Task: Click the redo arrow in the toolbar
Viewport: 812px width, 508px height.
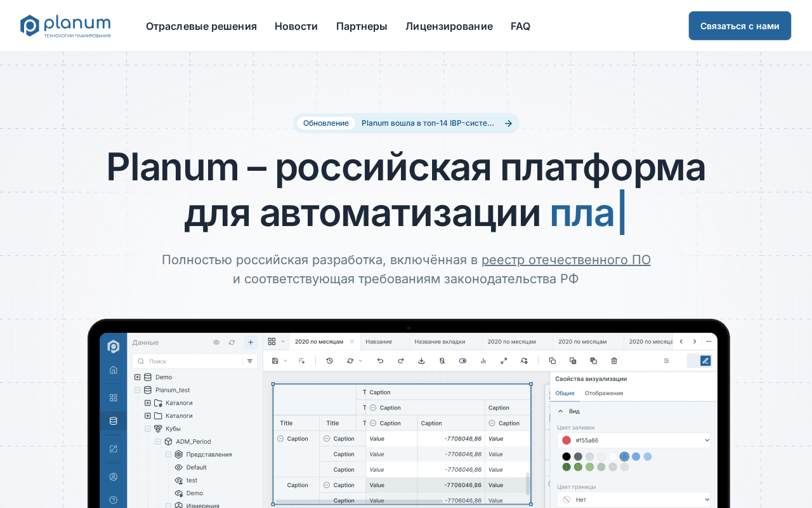Action: pyautogui.click(x=401, y=361)
